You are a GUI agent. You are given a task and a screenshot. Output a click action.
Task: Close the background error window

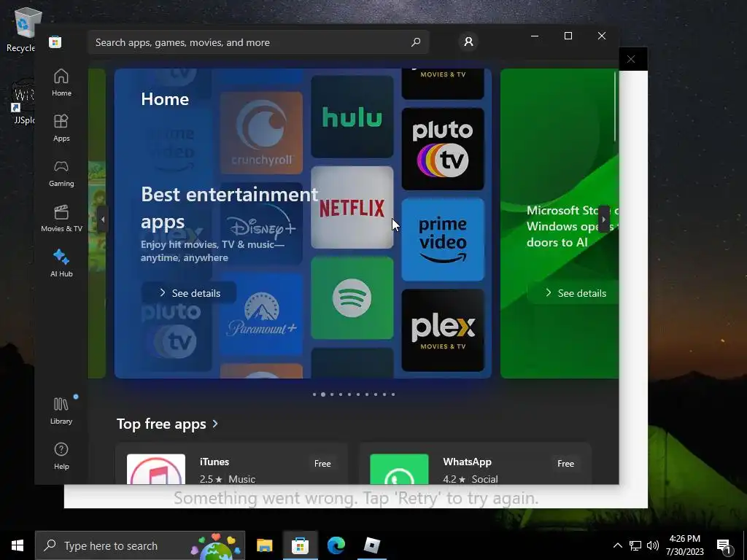tap(631, 59)
